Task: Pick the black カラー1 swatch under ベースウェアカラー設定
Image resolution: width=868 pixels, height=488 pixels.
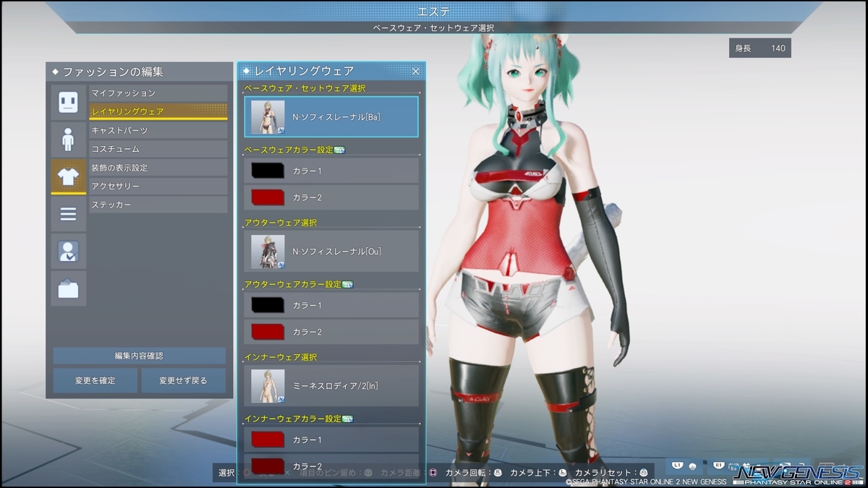Action: click(x=268, y=171)
